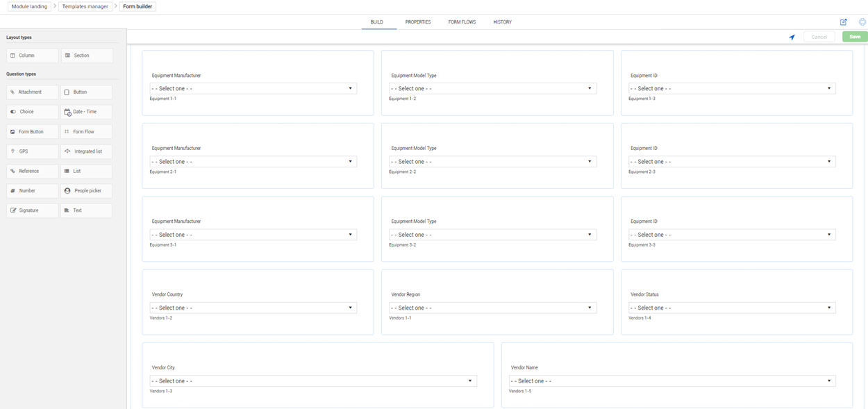Add a Section layout element
Image resolution: width=868 pixels, height=409 pixels.
(86, 55)
